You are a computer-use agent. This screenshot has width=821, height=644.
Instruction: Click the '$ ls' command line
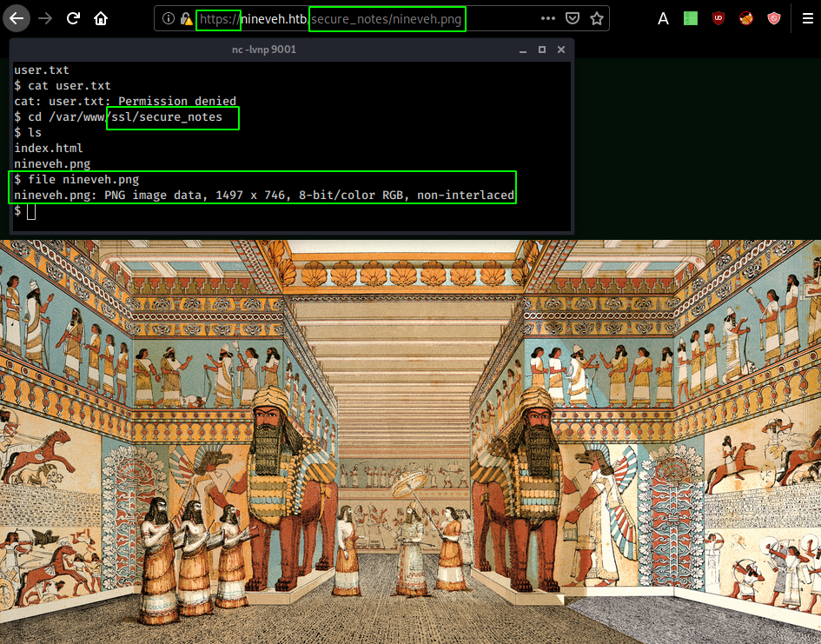(x=28, y=132)
